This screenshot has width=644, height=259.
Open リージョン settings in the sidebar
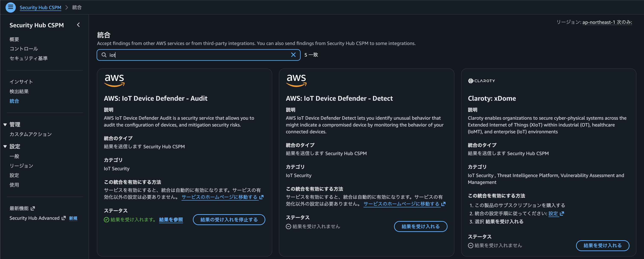[21, 166]
